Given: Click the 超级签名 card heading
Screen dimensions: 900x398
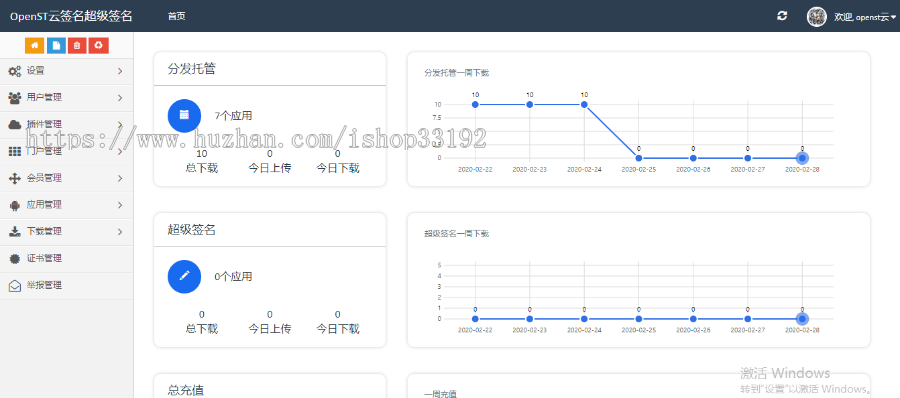Looking at the screenshot, I should click(x=192, y=230).
